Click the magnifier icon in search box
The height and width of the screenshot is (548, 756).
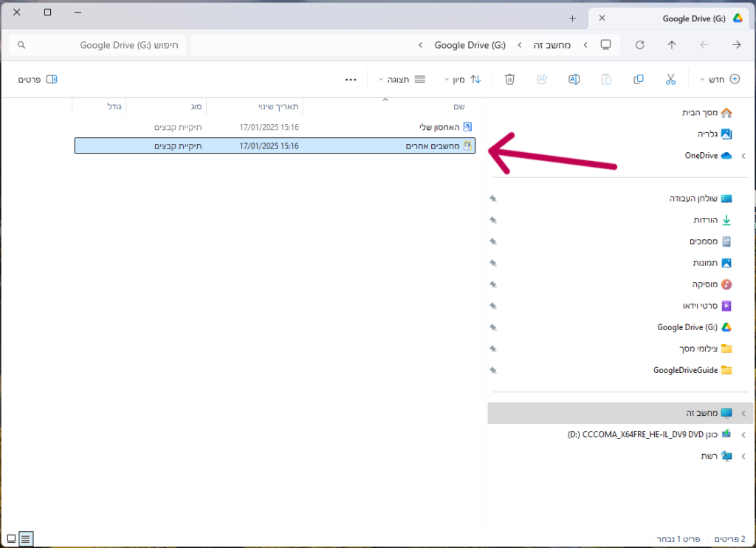21,45
